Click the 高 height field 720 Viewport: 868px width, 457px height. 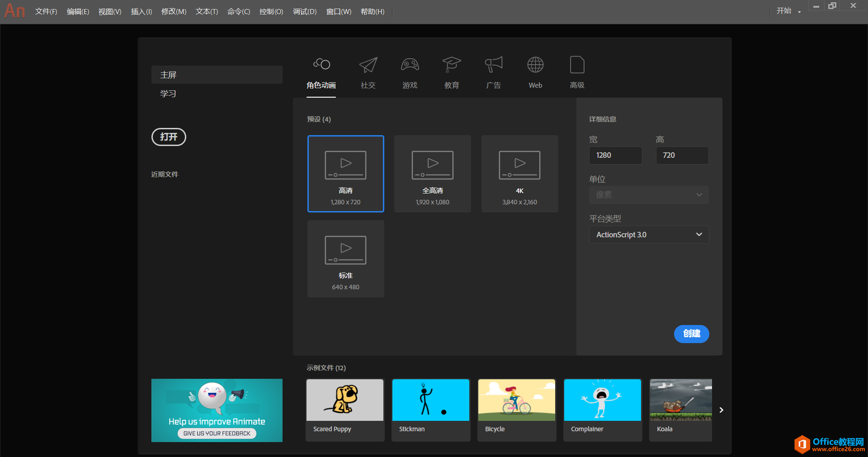[x=682, y=155]
